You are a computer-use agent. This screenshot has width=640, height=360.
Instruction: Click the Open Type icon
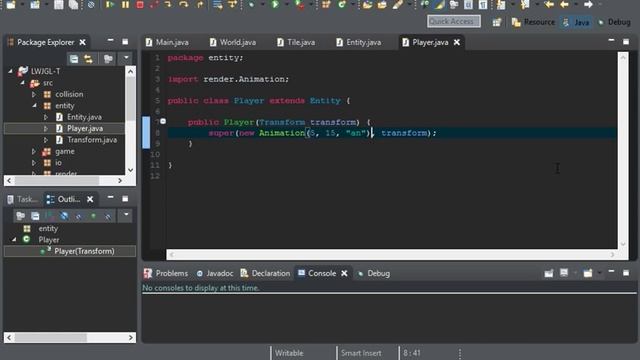(367, 5)
